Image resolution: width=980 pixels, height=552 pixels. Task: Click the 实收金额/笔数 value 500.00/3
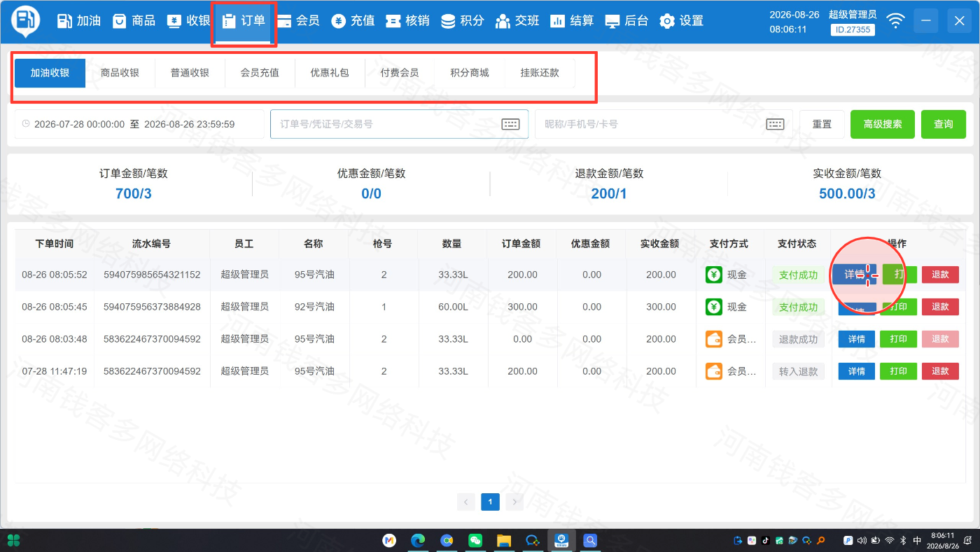pos(847,193)
